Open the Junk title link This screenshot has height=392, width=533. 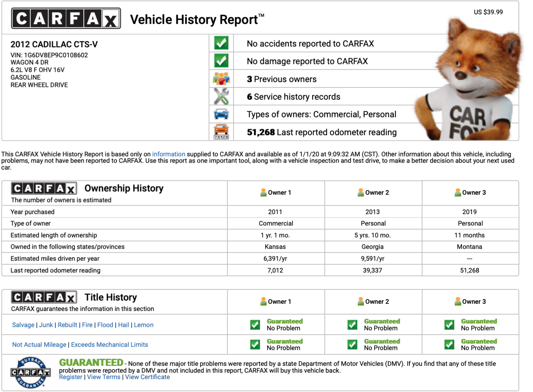click(46, 325)
